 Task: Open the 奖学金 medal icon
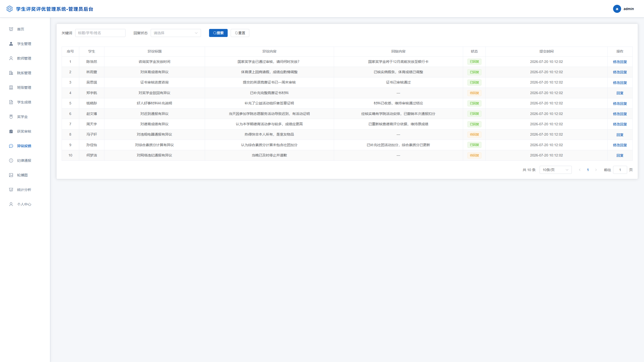point(11,117)
